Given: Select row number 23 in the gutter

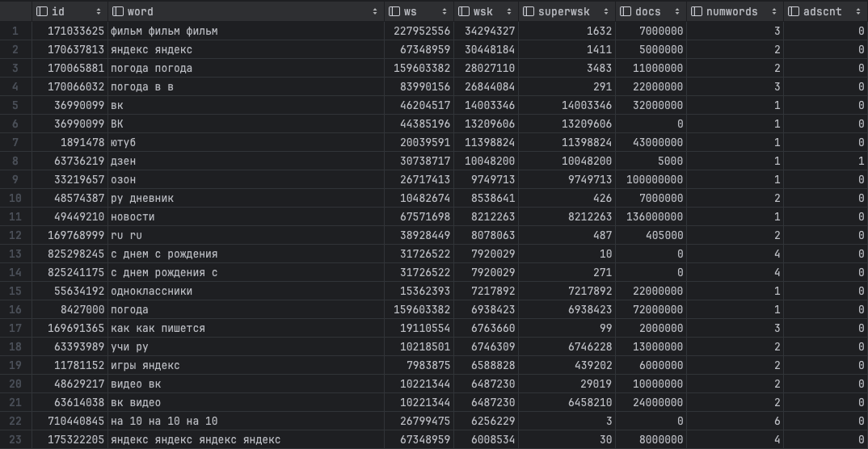Looking at the screenshot, I should tap(15, 439).
